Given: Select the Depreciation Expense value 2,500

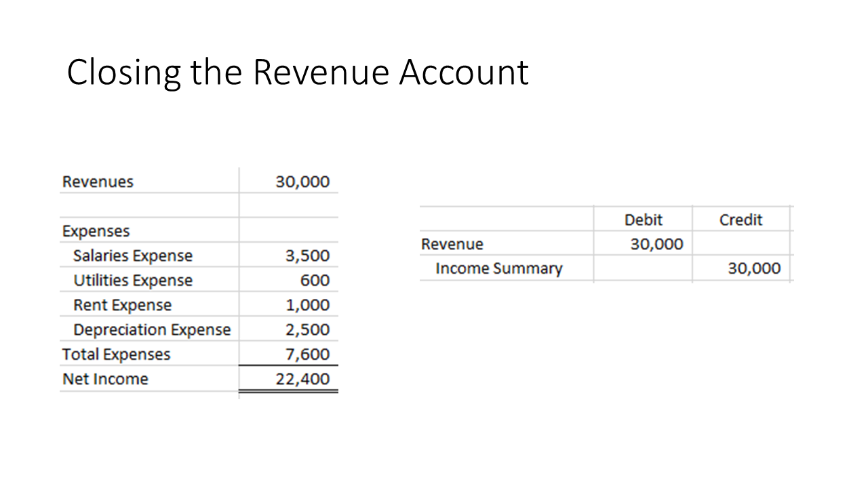Looking at the screenshot, I should pyautogui.click(x=307, y=329).
